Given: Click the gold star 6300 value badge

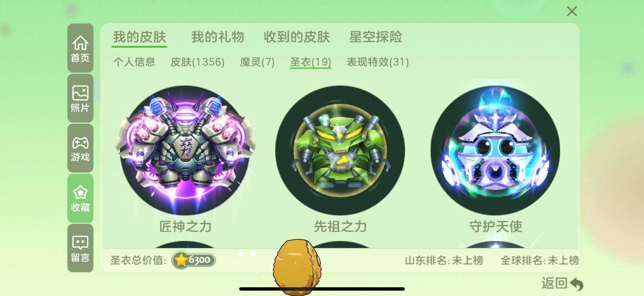Looking at the screenshot, I should coord(193,260).
